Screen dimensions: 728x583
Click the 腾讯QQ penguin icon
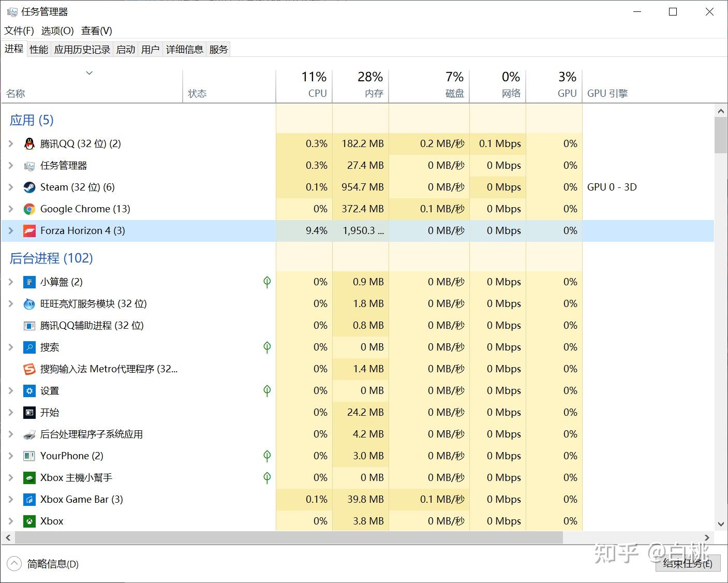(29, 143)
